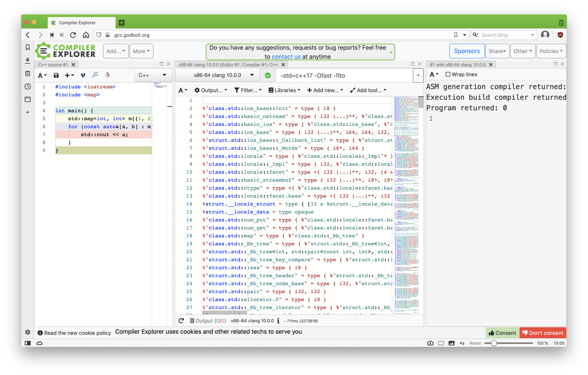This screenshot has height=375, width=588.
Task: Open the Output... options menu
Action: click(x=211, y=90)
